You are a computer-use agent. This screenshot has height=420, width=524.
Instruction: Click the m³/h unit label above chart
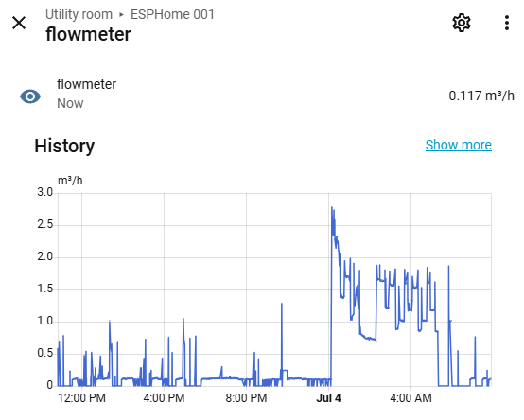pyautogui.click(x=70, y=181)
